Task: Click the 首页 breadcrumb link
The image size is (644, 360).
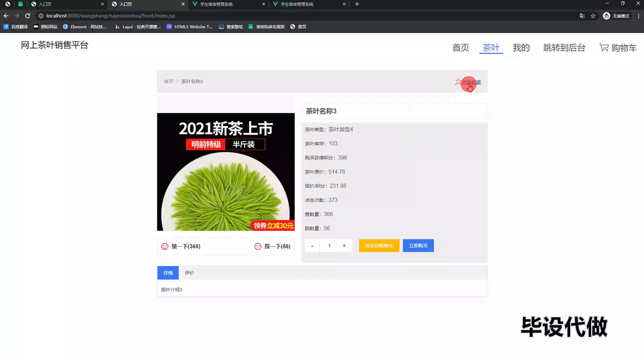Action: [x=168, y=81]
